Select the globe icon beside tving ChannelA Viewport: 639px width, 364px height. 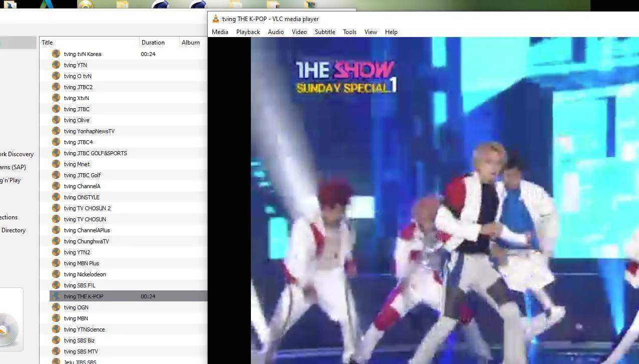pyautogui.click(x=56, y=186)
